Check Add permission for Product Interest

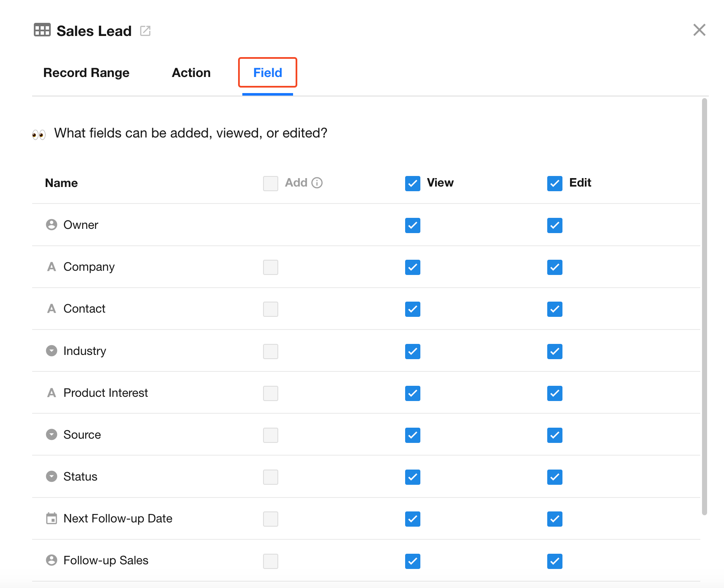[x=271, y=393]
